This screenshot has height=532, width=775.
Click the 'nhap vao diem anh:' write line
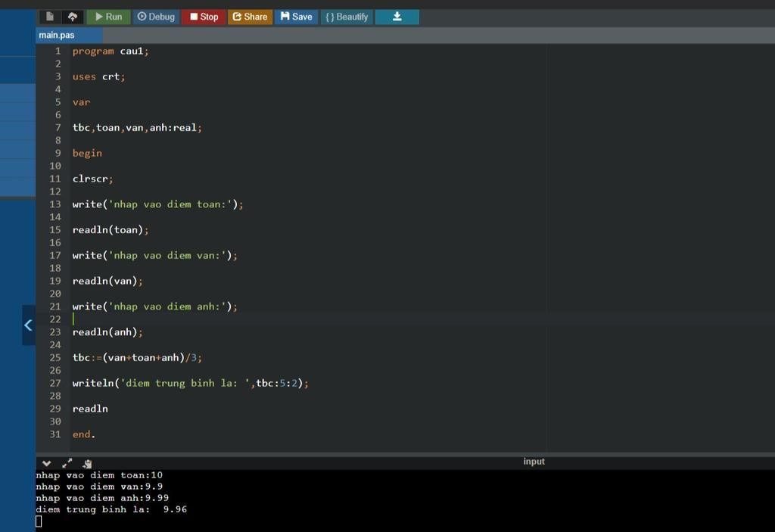(154, 306)
